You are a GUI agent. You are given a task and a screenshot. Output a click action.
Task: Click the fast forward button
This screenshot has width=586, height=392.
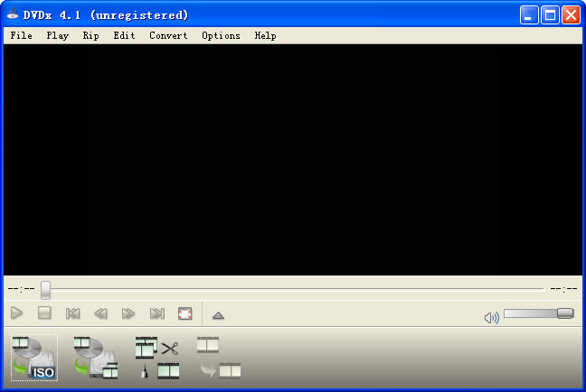tap(128, 313)
